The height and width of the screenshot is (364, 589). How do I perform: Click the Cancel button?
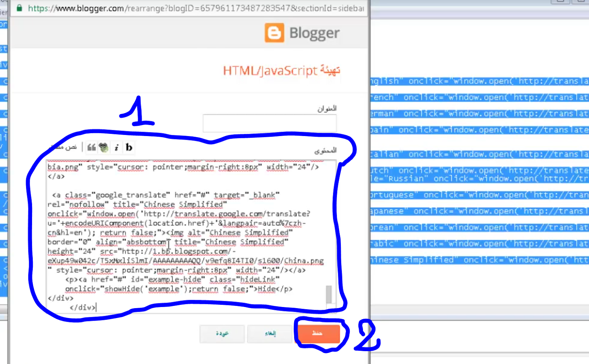click(270, 333)
